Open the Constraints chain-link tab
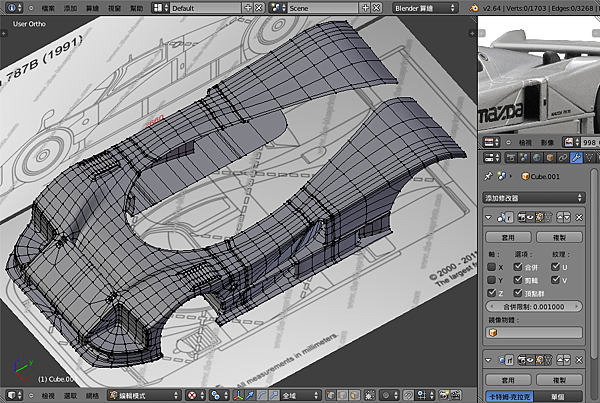Screen dimensions: 600x403 (x=563, y=157)
